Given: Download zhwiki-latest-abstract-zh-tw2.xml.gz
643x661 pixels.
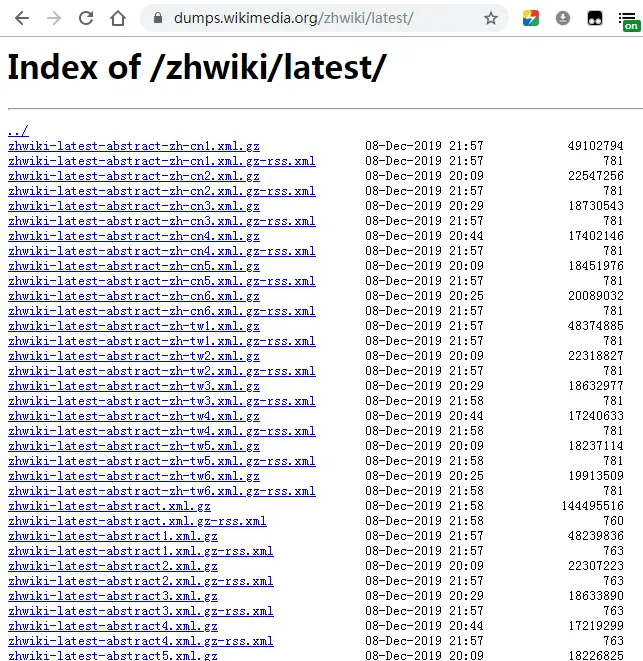Looking at the screenshot, I should tap(134, 356).
